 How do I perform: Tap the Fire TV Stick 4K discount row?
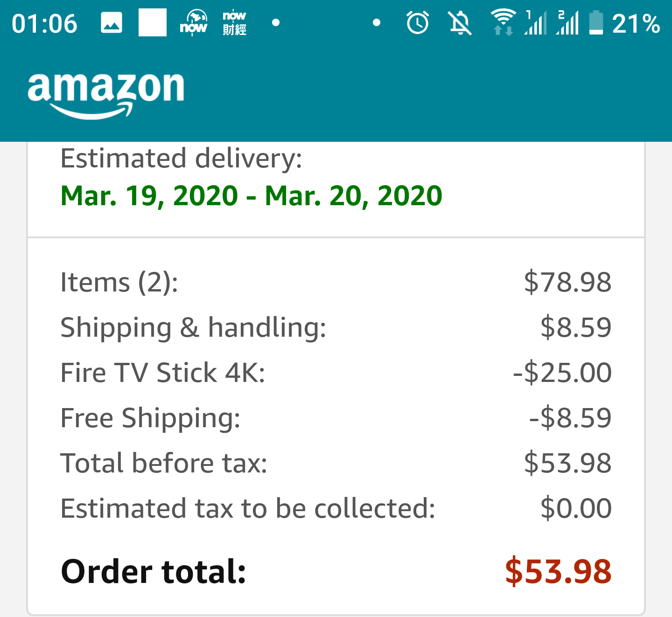click(x=336, y=373)
